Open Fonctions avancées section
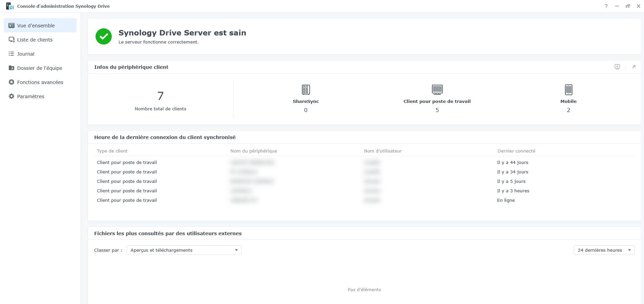 (x=40, y=82)
